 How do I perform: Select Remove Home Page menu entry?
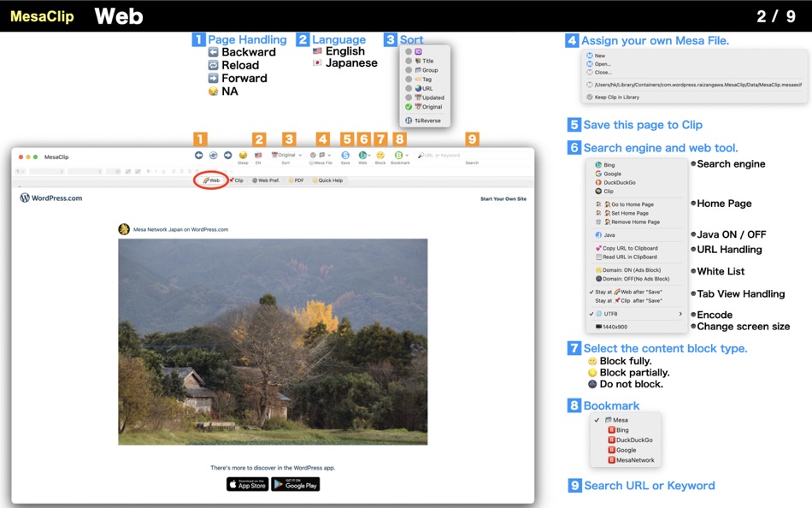(627, 222)
